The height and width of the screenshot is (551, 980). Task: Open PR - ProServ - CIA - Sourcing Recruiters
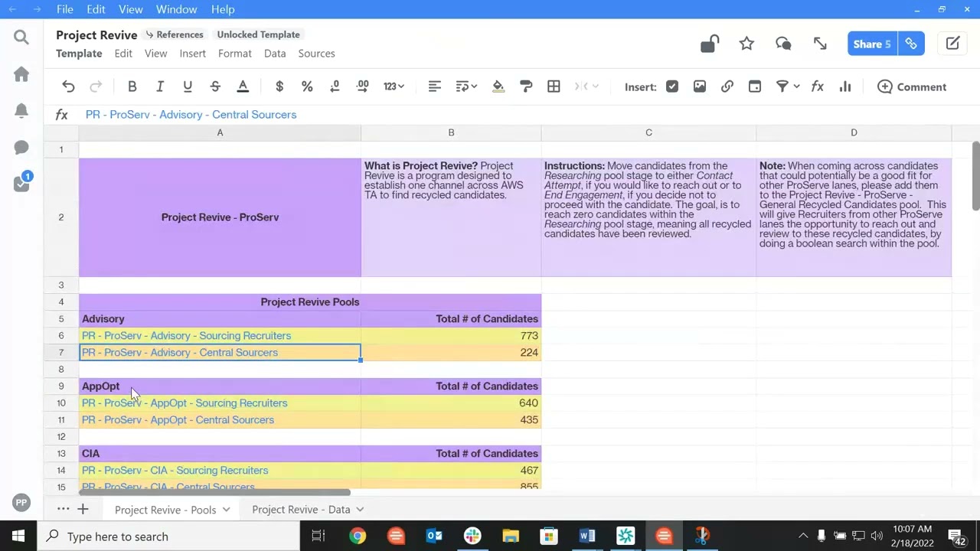(175, 470)
